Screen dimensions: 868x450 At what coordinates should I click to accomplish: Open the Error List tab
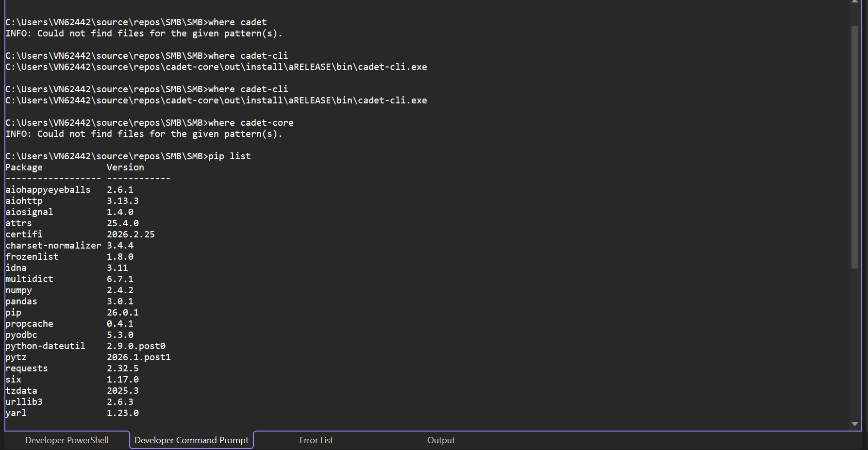point(316,440)
